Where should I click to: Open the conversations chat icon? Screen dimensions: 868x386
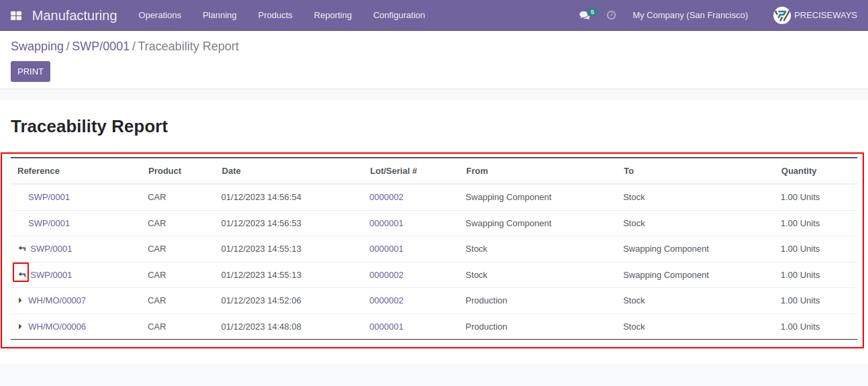pos(584,15)
